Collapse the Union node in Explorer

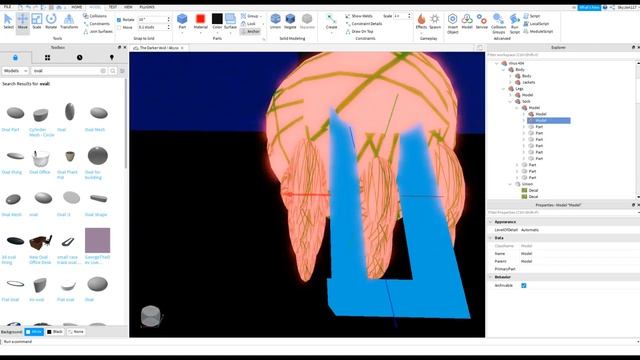tap(510, 184)
